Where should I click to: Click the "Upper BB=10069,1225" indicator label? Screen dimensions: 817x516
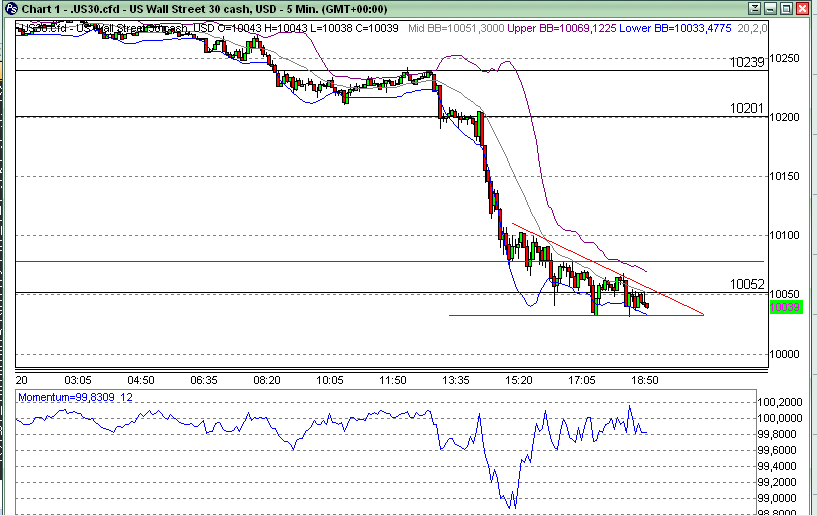562,28
